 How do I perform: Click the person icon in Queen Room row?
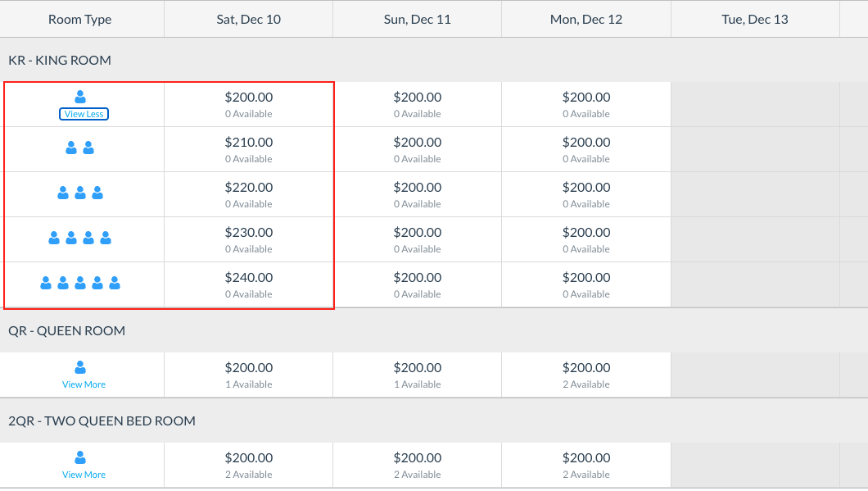80,367
